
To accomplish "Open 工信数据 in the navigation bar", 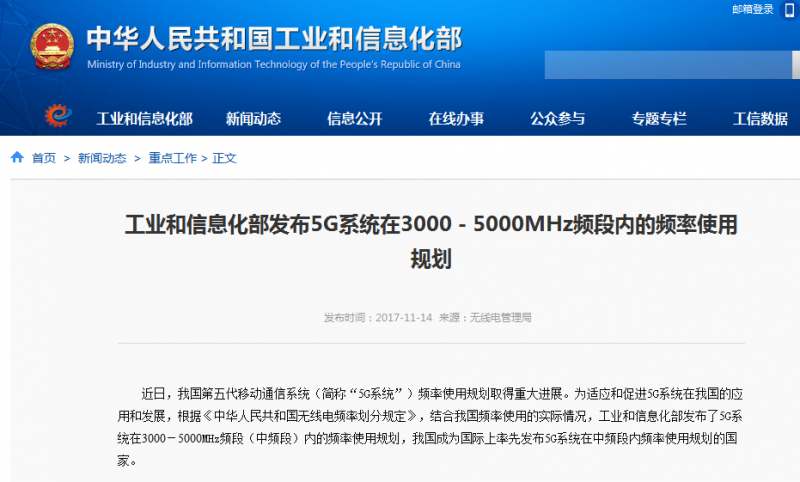I will coord(760,119).
